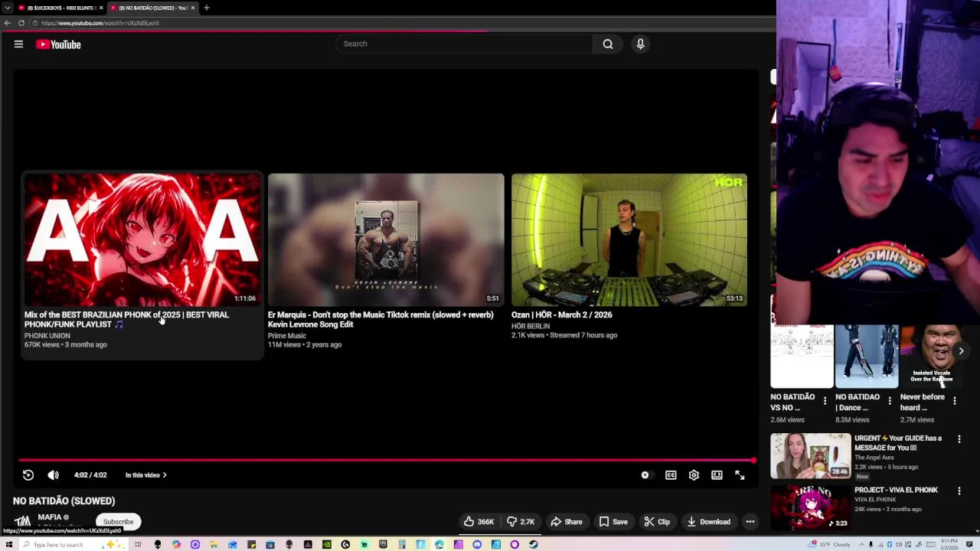The width and height of the screenshot is (980, 551).
Task: Click the Share button
Action: [x=567, y=522]
